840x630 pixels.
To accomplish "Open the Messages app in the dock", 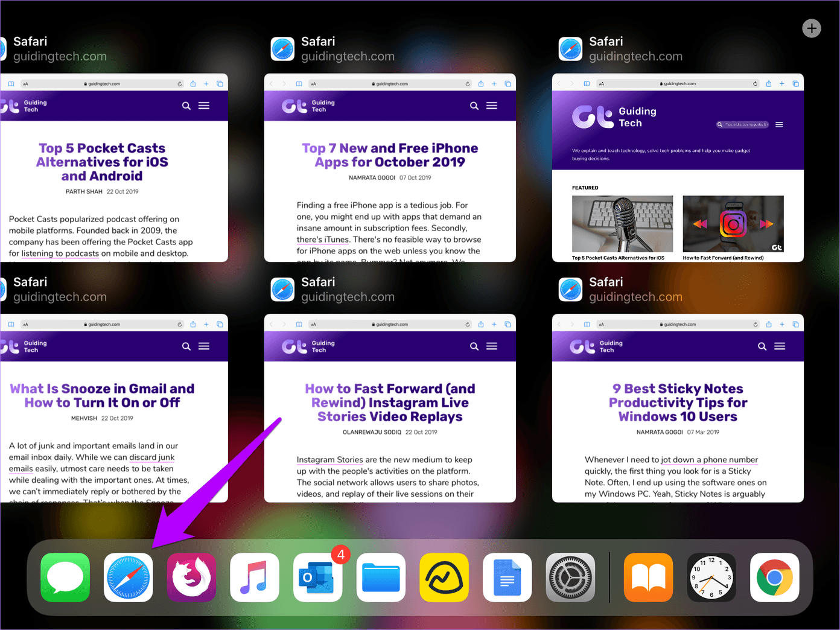I will [65, 577].
